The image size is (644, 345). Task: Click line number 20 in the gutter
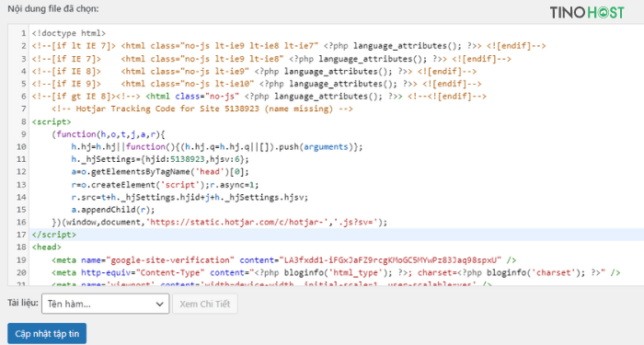point(21,272)
